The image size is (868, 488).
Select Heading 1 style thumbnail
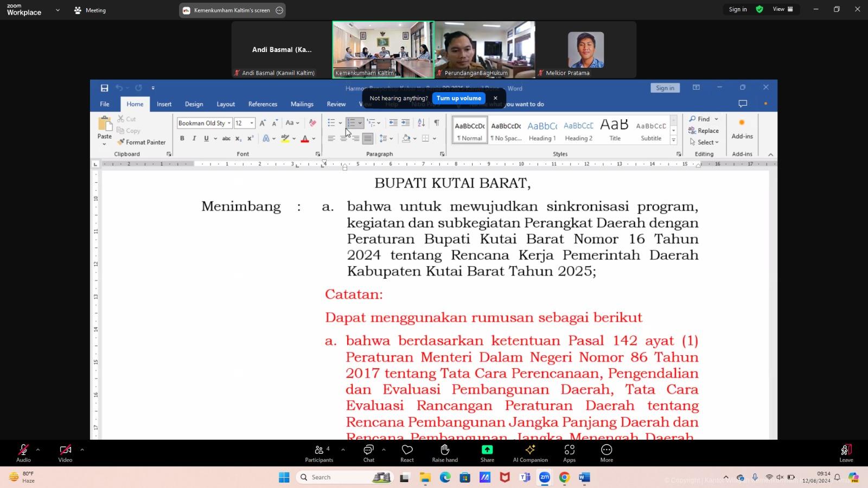pos(542,131)
